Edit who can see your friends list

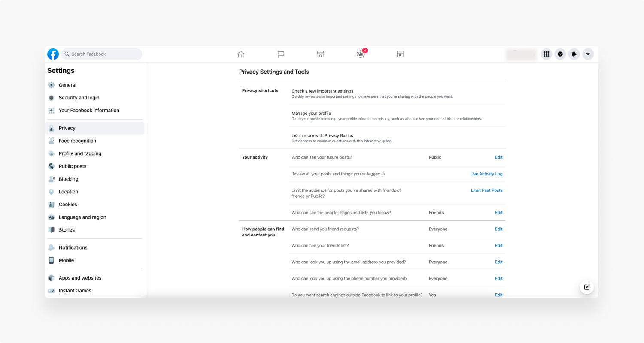(498, 246)
